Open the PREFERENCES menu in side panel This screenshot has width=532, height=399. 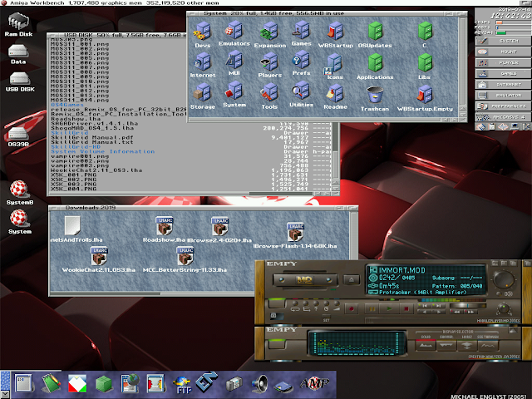[x=503, y=106]
